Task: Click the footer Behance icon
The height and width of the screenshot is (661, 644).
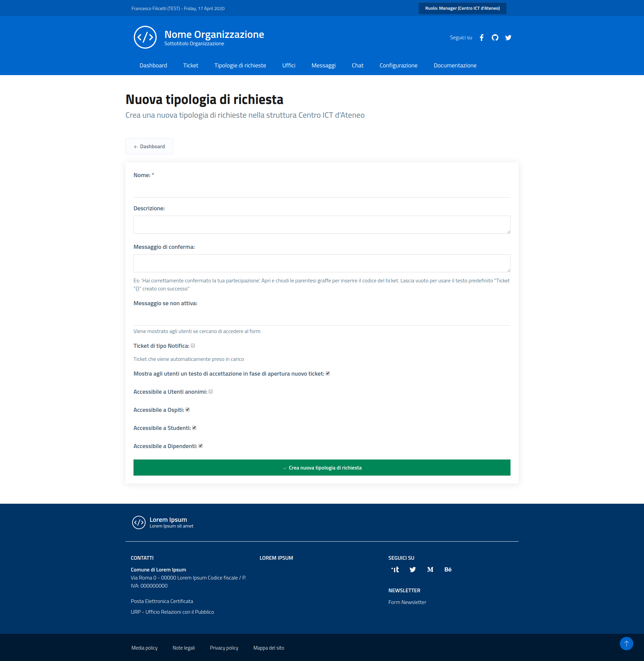Action: pos(448,570)
